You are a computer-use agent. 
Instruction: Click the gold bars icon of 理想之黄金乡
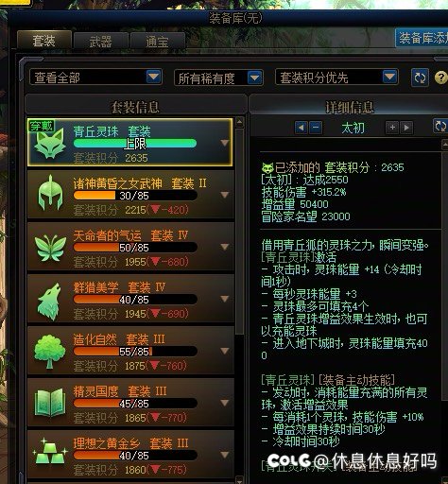(50, 453)
